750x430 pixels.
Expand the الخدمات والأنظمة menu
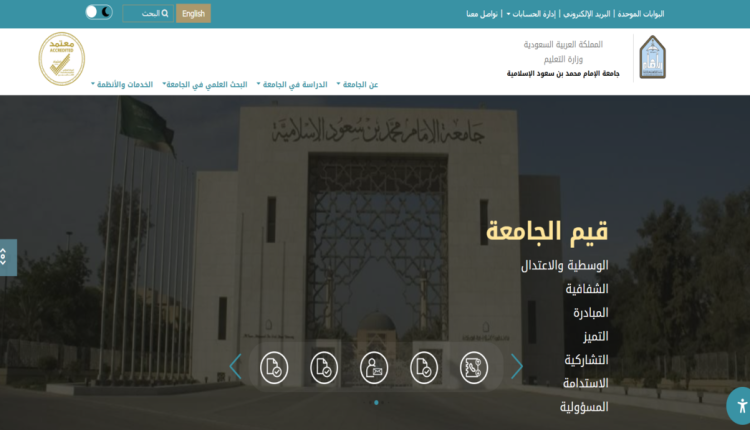(x=122, y=85)
